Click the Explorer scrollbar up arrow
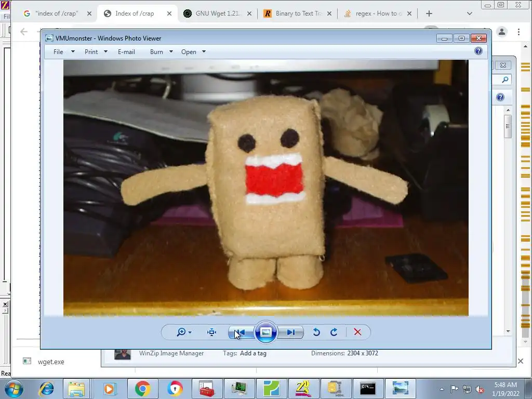532x399 pixels. [x=508, y=110]
